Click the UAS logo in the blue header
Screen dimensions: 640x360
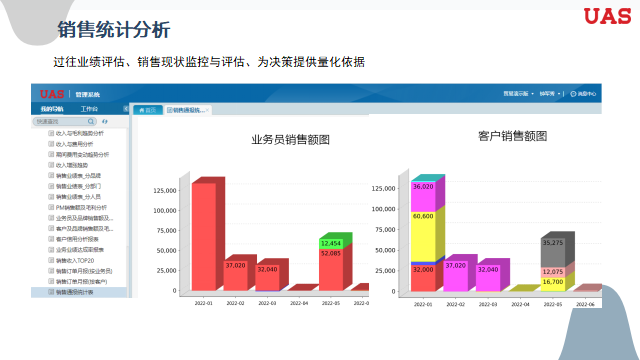click(52, 94)
